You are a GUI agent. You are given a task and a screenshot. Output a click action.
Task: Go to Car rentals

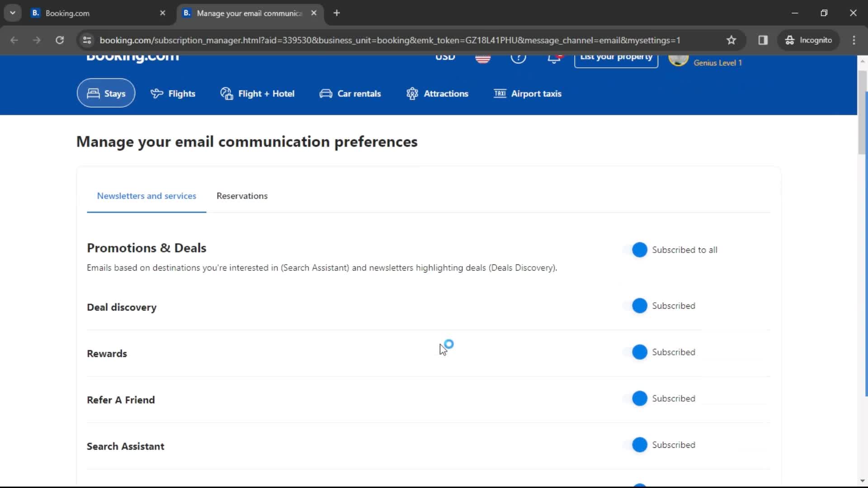[350, 94]
